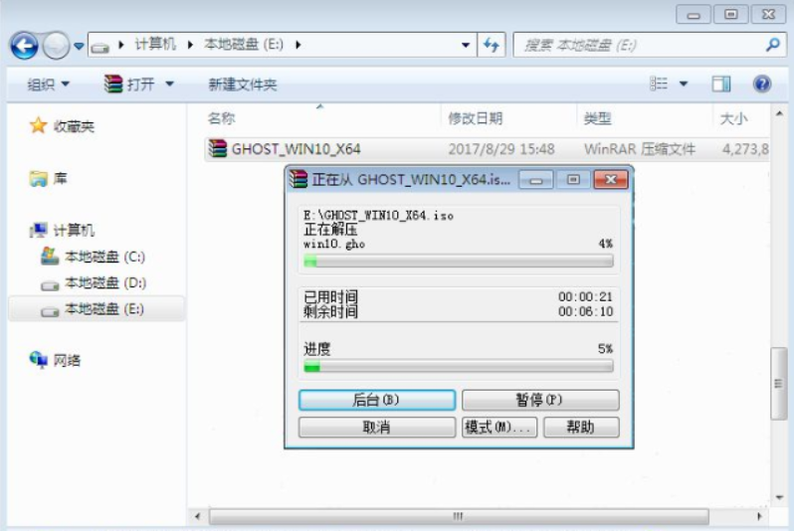Click the horizontal scrollbar right arrow
Viewport: 794px width, 532px height.
(758, 516)
